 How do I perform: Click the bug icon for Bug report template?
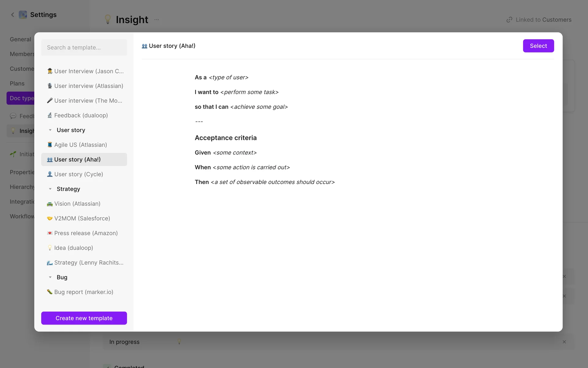(50, 292)
